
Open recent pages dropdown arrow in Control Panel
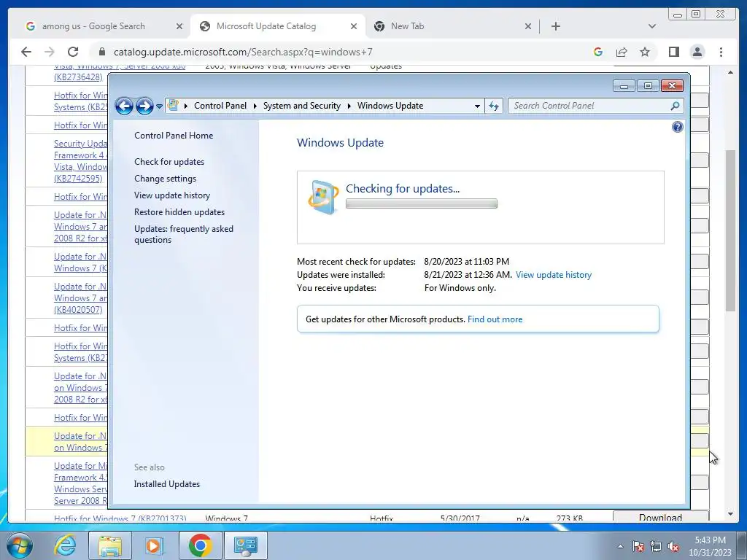(x=159, y=106)
